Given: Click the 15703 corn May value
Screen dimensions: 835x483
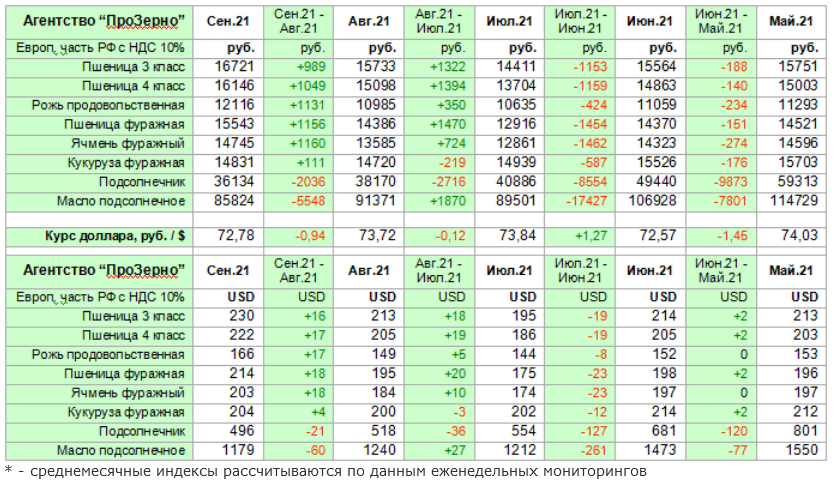Looking at the screenshot, I should click(x=791, y=163).
